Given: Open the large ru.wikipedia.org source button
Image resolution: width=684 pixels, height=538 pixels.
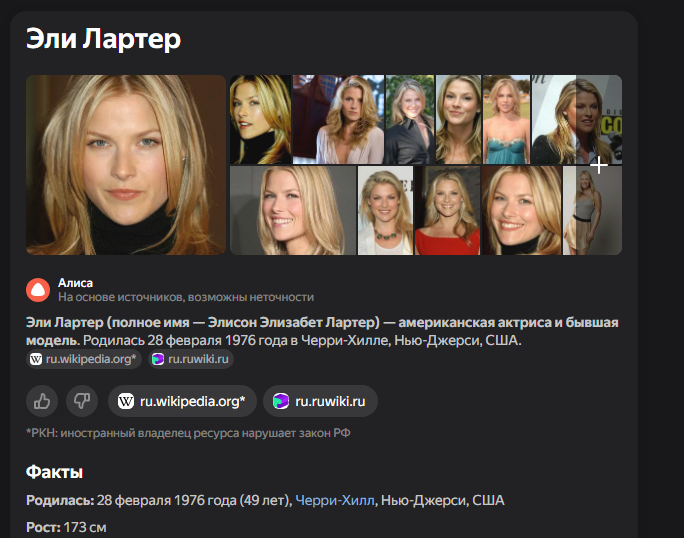Looking at the screenshot, I should pos(182,401).
